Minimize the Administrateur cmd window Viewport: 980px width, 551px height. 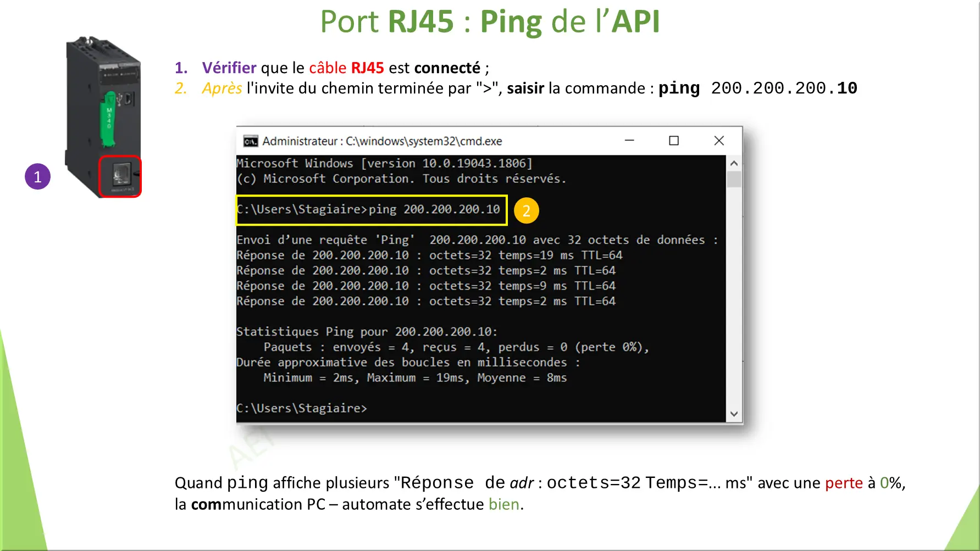(629, 141)
